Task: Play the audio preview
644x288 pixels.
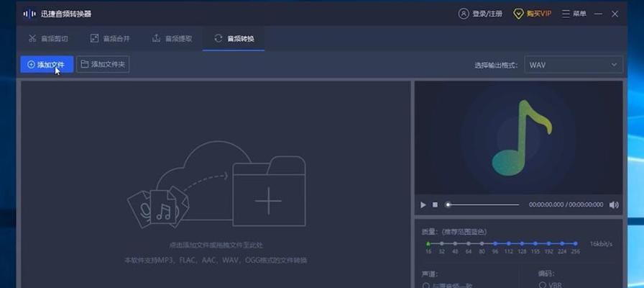Action: click(x=423, y=205)
